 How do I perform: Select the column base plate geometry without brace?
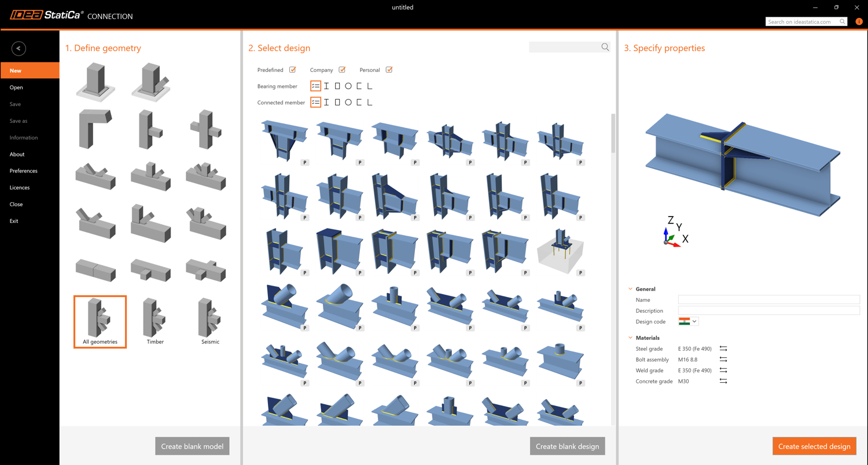click(x=95, y=82)
